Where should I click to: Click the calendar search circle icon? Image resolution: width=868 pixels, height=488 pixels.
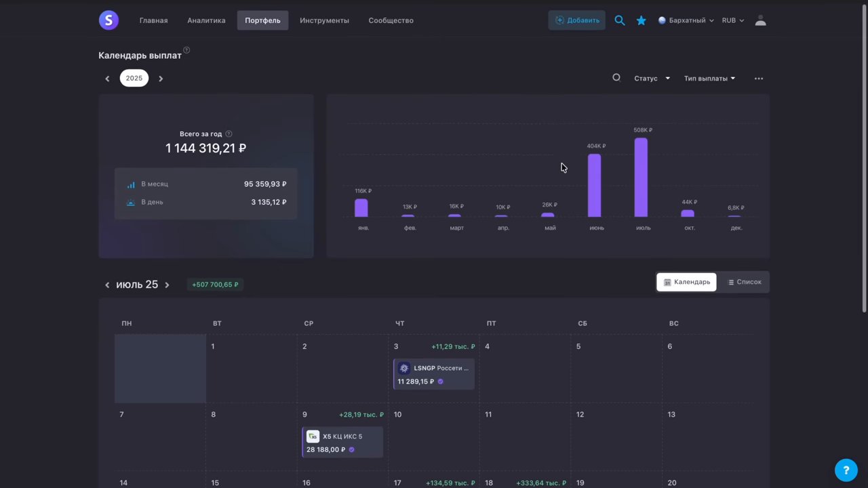pos(616,78)
